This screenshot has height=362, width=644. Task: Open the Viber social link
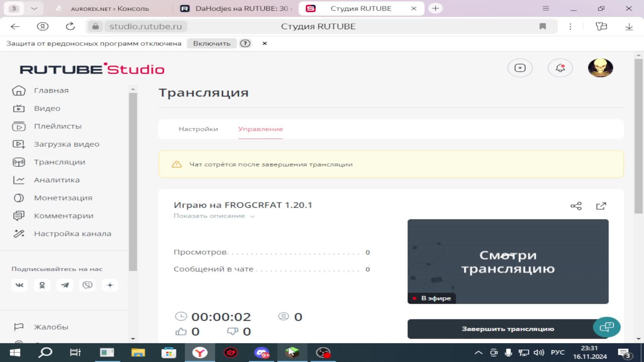[87, 285]
